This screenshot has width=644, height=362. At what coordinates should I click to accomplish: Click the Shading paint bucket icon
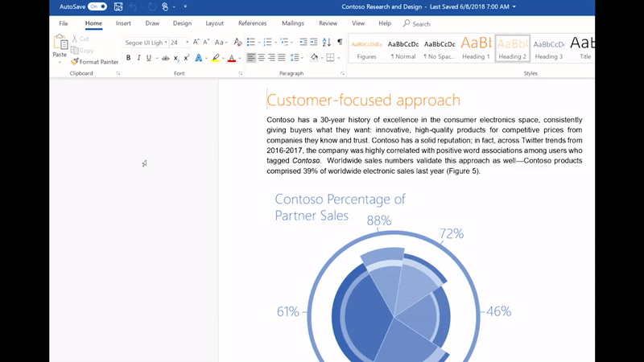click(314, 57)
